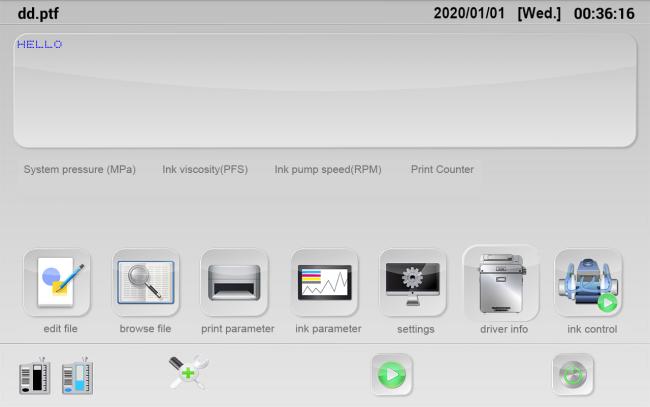Image resolution: width=650 pixels, height=407 pixels.
Task: Click the 00:36:16 clock display
Action: (x=603, y=14)
